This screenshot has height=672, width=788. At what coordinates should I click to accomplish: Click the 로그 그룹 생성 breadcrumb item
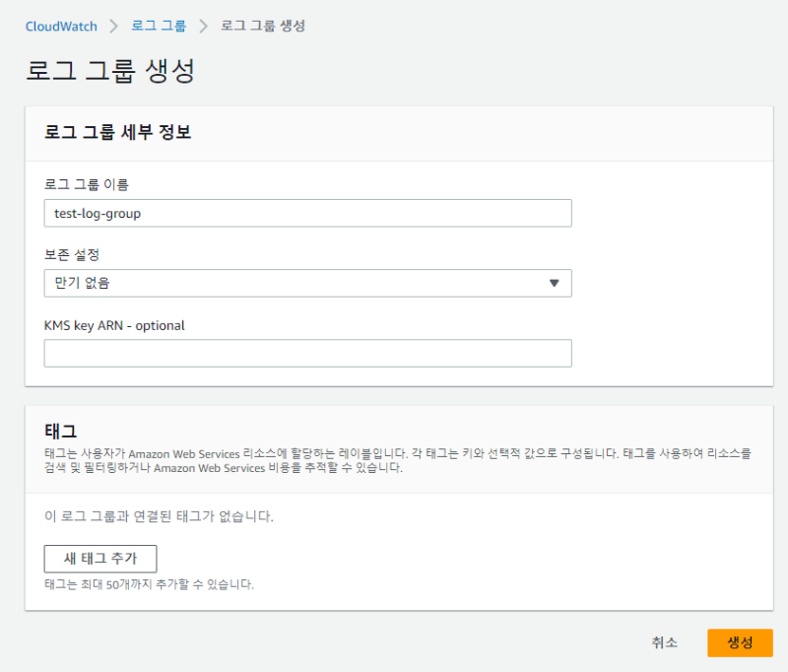pyautogui.click(x=262, y=26)
